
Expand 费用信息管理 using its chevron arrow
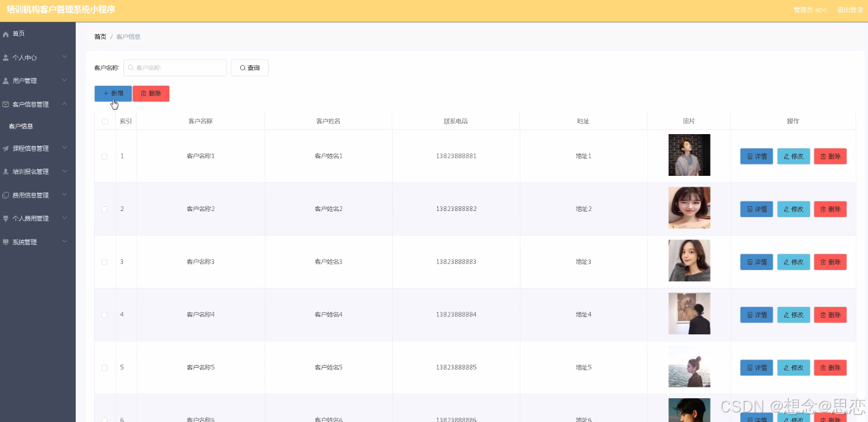click(64, 195)
